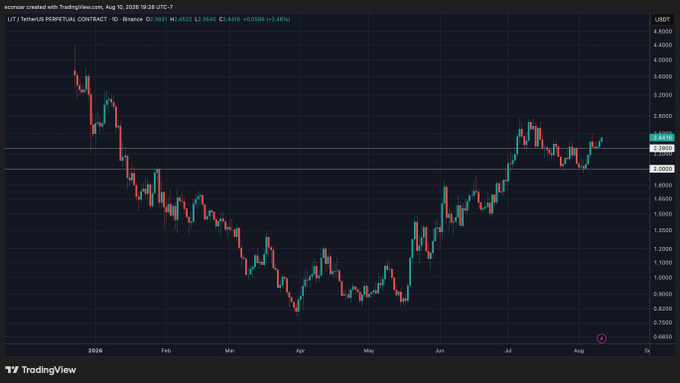Image resolution: width=680 pixels, height=383 pixels.
Task: Click the high value H2.4522
Action: tap(181, 20)
